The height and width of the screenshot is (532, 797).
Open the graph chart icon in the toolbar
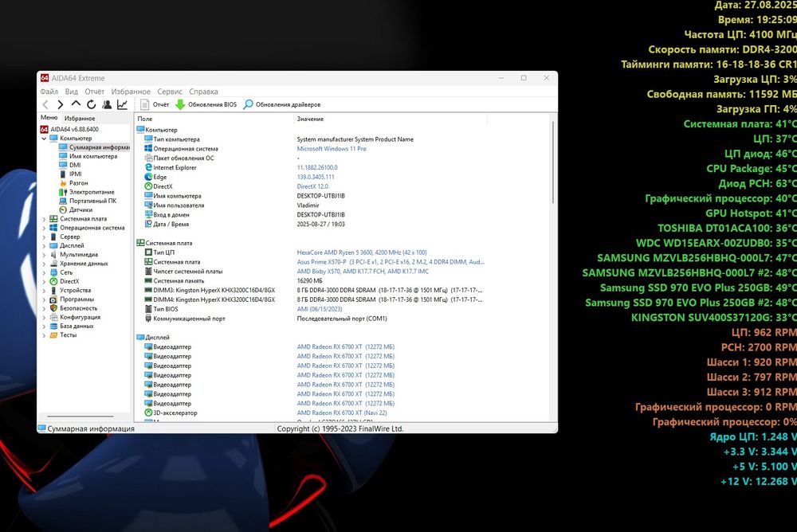click(123, 104)
